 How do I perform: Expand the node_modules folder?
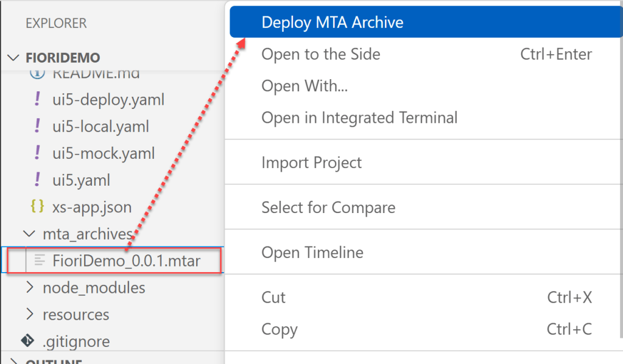coord(29,287)
